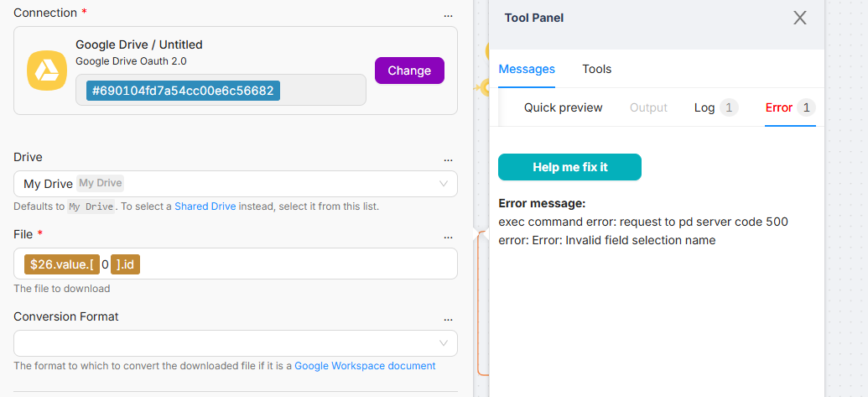The height and width of the screenshot is (397, 868).
Task: Switch to the Messages tab
Action: tap(527, 69)
